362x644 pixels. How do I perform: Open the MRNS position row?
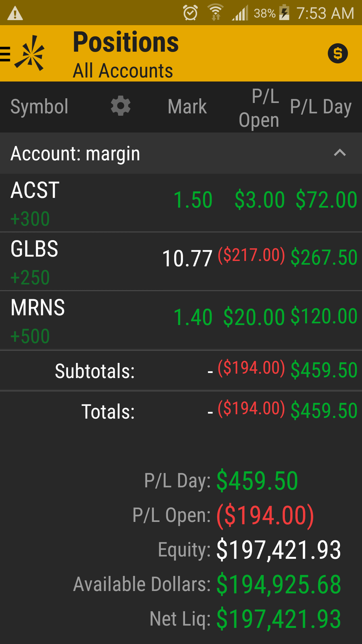pos(181,320)
